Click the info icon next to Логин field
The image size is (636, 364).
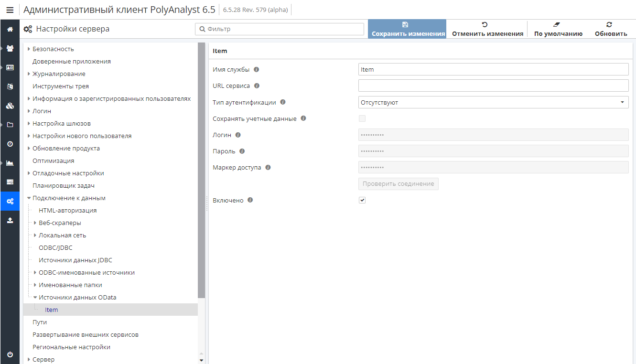coord(238,135)
